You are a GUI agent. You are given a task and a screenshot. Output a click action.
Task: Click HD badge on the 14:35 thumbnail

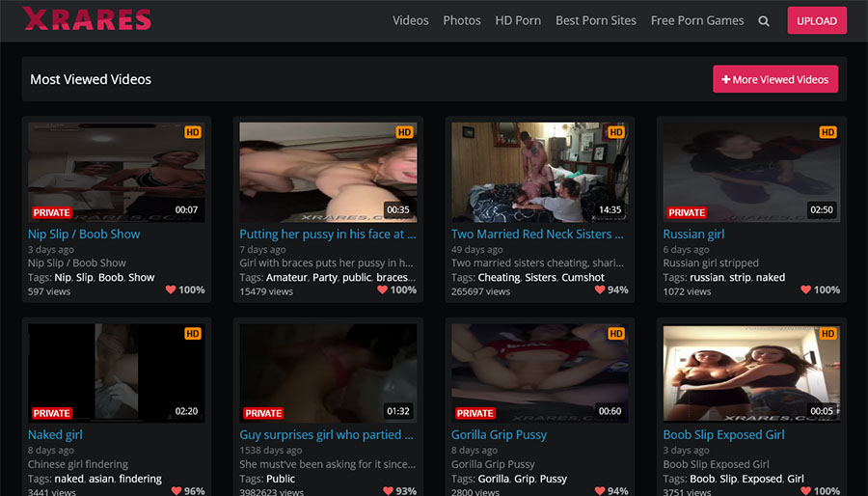click(616, 132)
